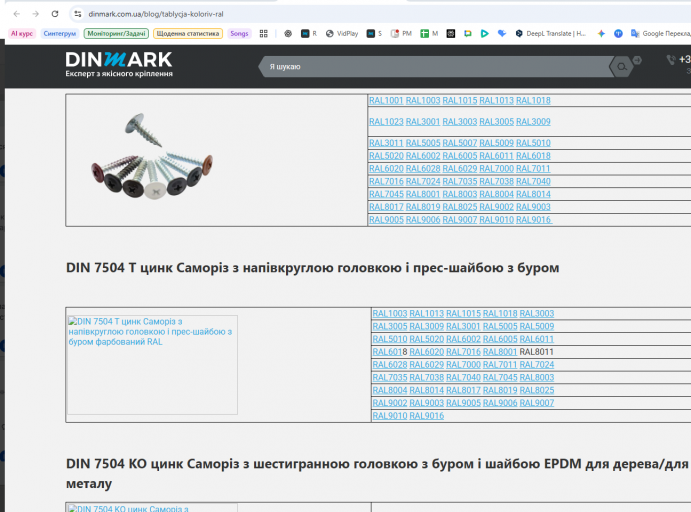
Task: Open site information icon in address bar
Action: [x=78, y=14]
